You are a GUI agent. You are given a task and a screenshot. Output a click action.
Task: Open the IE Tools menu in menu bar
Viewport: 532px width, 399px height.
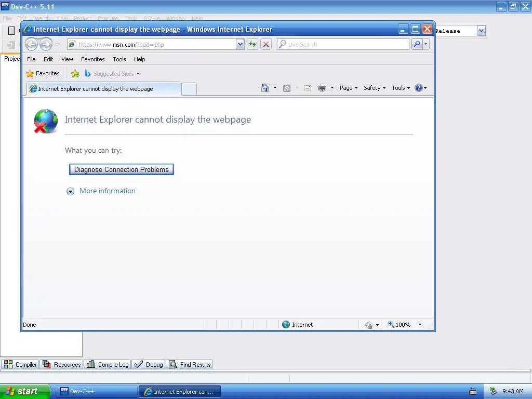click(119, 59)
